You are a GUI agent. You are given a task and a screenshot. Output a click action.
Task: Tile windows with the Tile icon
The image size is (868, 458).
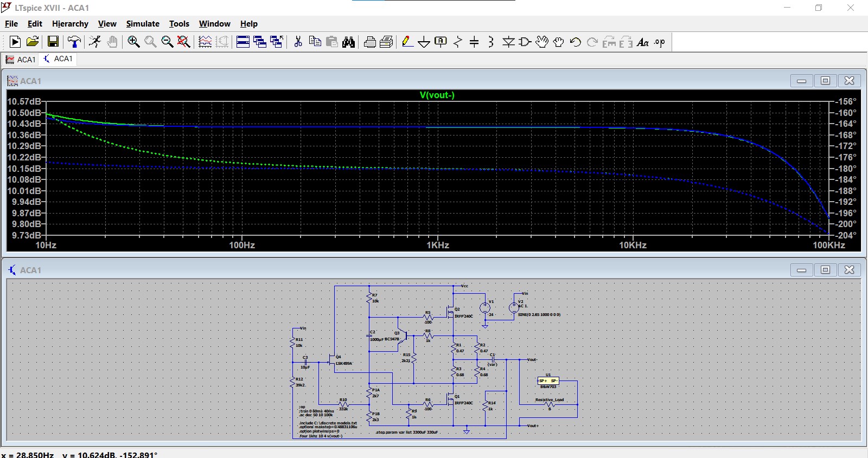tap(243, 42)
